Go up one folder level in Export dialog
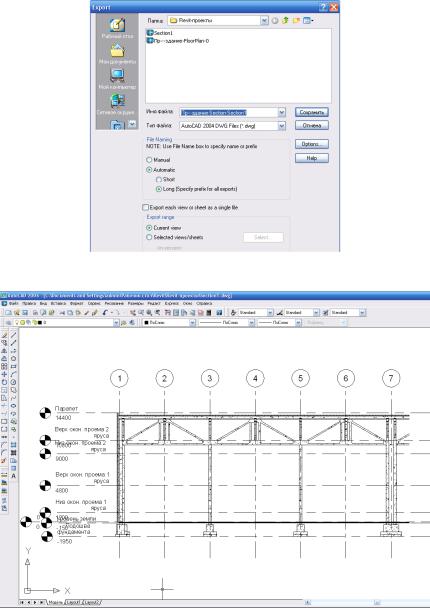The height and width of the screenshot is (608, 430). coord(285,21)
